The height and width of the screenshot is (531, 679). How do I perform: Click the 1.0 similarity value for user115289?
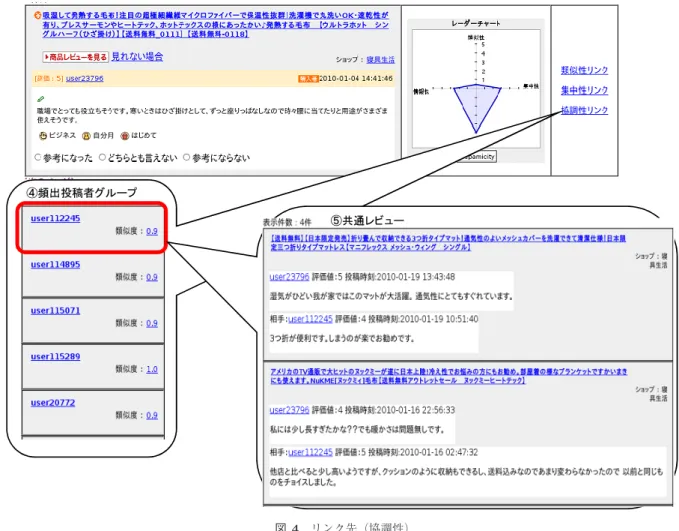(x=152, y=369)
